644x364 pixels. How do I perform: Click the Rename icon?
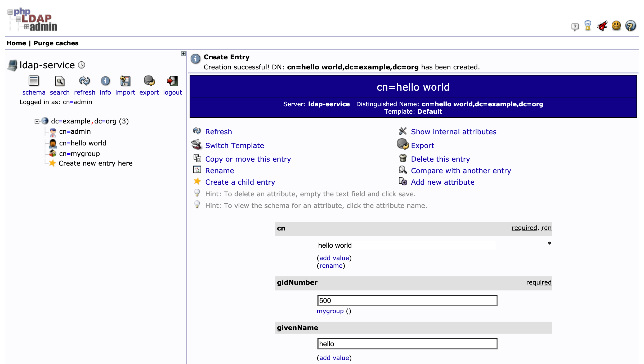[197, 170]
